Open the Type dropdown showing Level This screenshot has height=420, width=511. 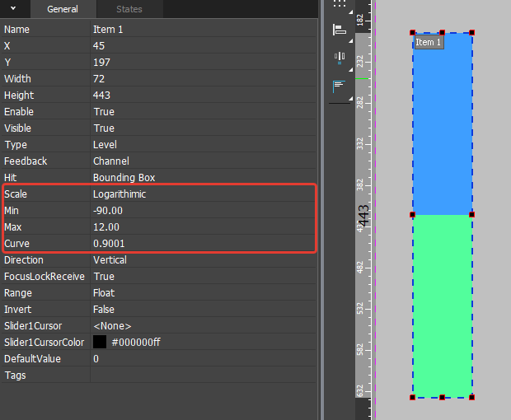[203, 145]
